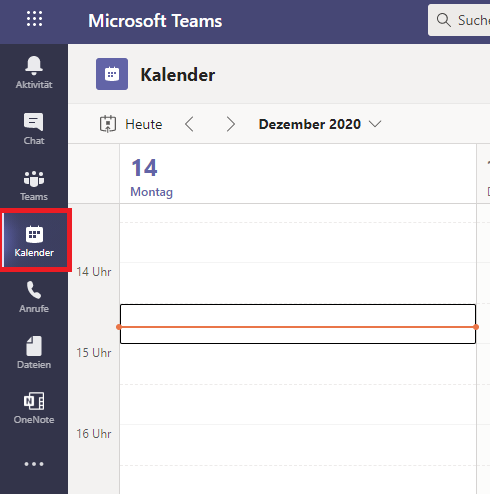Image resolution: width=490 pixels, height=494 pixels.
Task: Go to Teams in sidebar
Action: [x=34, y=185]
